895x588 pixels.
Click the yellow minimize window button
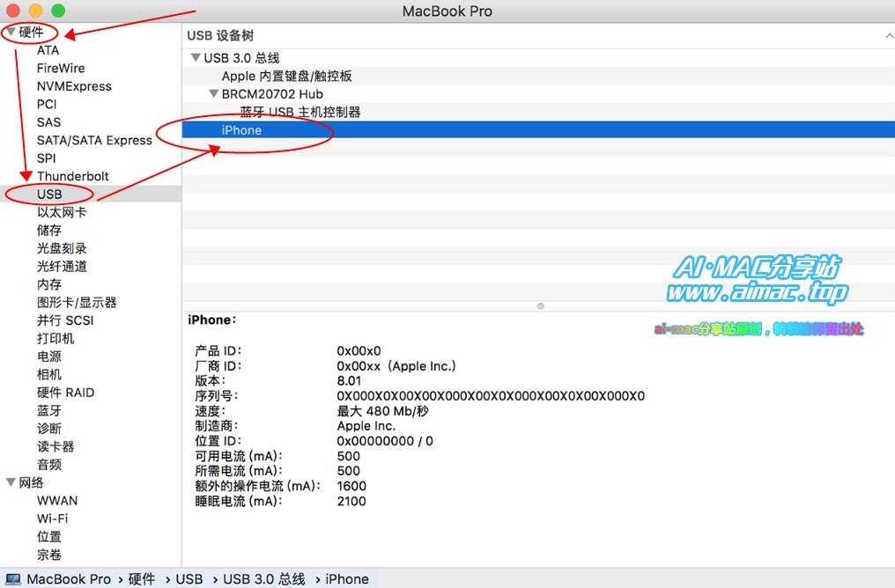coord(35,11)
